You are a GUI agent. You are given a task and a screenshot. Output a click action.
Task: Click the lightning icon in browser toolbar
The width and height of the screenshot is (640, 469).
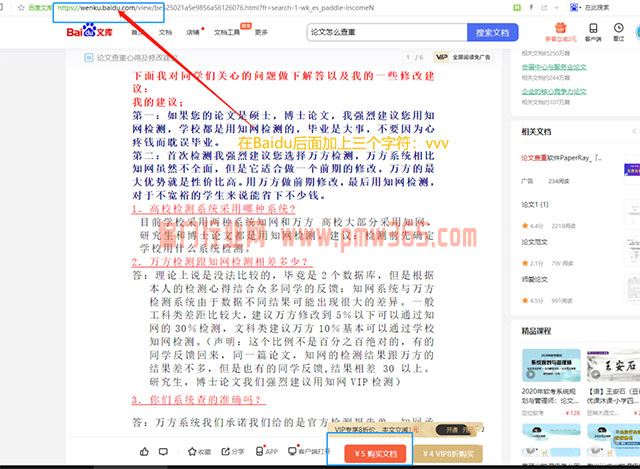(x=531, y=7)
